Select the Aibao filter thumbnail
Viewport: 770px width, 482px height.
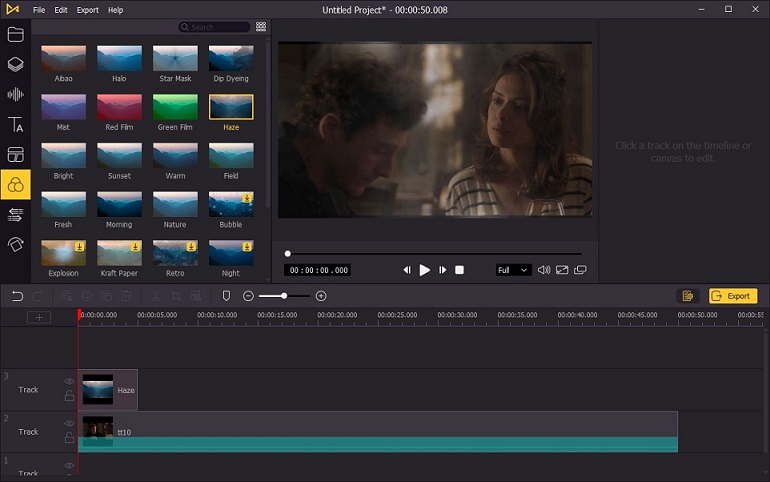pos(63,58)
